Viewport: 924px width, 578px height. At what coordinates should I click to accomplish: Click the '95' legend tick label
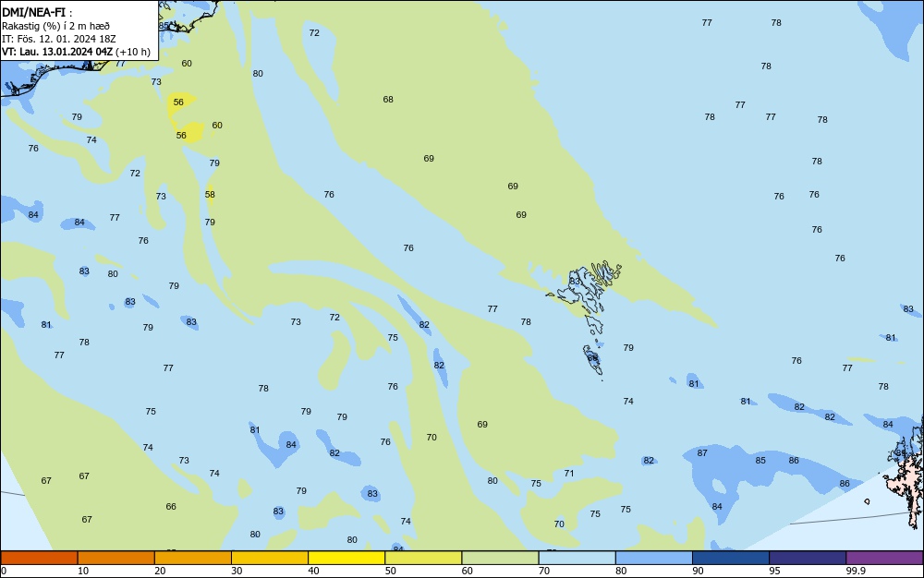(x=774, y=571)
